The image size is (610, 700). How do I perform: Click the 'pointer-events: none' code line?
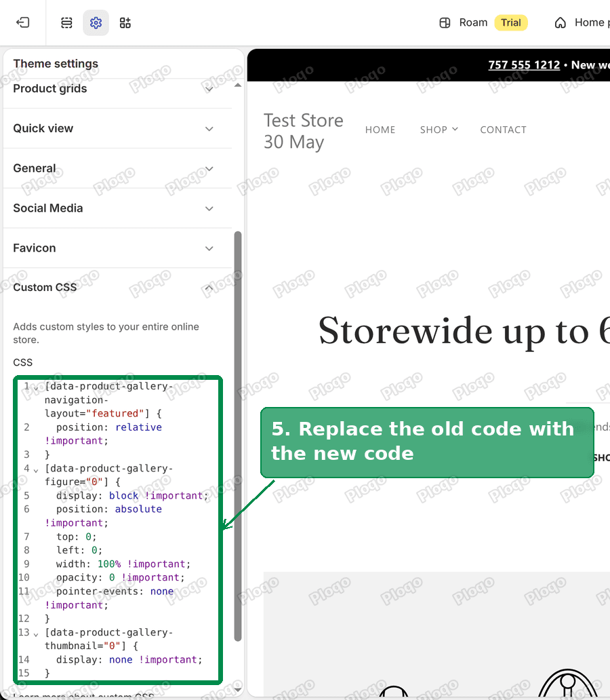(x=115, y=591)
